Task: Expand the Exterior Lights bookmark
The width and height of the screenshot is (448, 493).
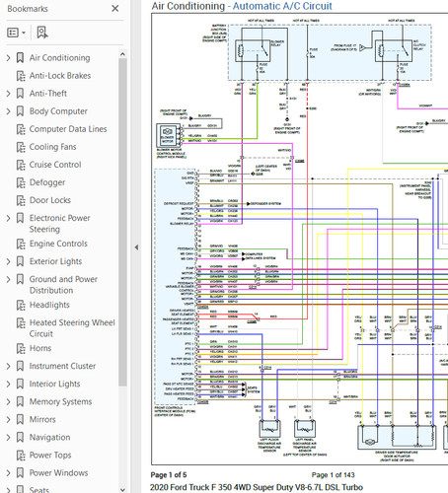Action: pyautogui.click(x=9, y=261)
